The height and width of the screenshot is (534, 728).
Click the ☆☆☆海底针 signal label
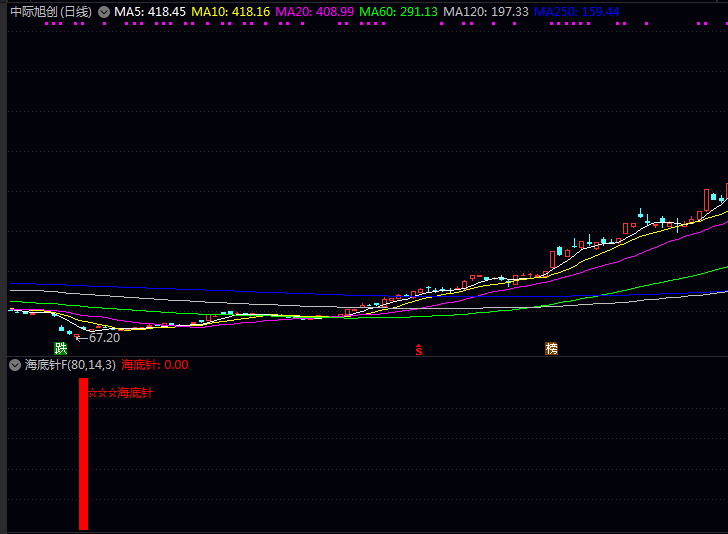121,393
